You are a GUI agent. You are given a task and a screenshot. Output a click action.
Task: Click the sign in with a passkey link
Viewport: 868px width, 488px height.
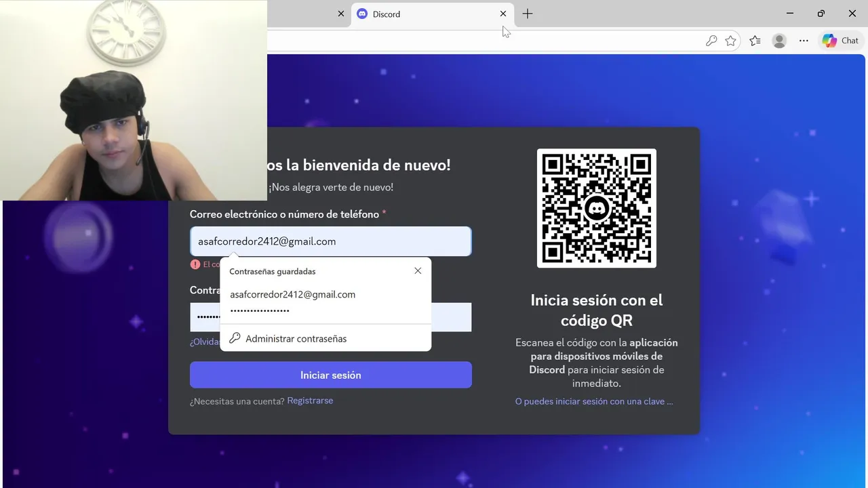tap(594, 401)
